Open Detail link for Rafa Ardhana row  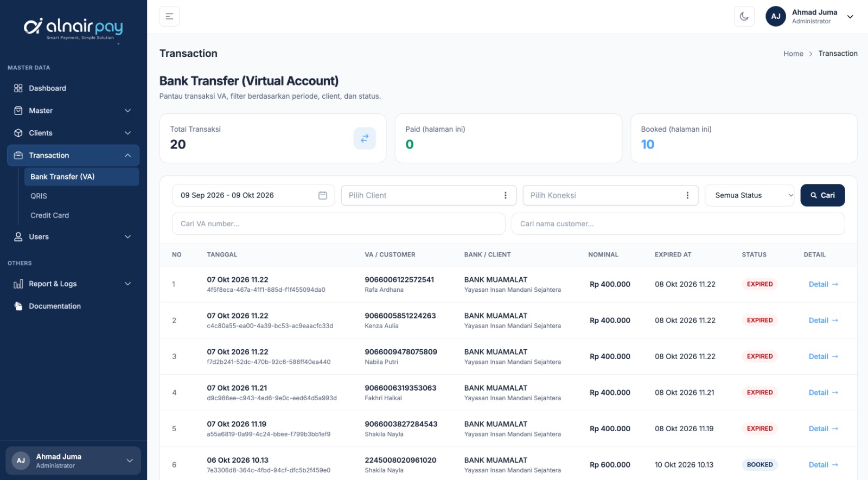[x=823, y=284]
